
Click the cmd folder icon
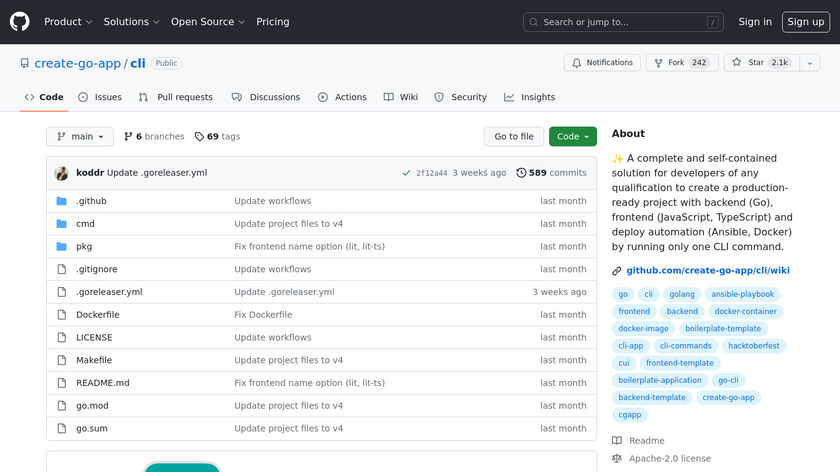point(62,223)
